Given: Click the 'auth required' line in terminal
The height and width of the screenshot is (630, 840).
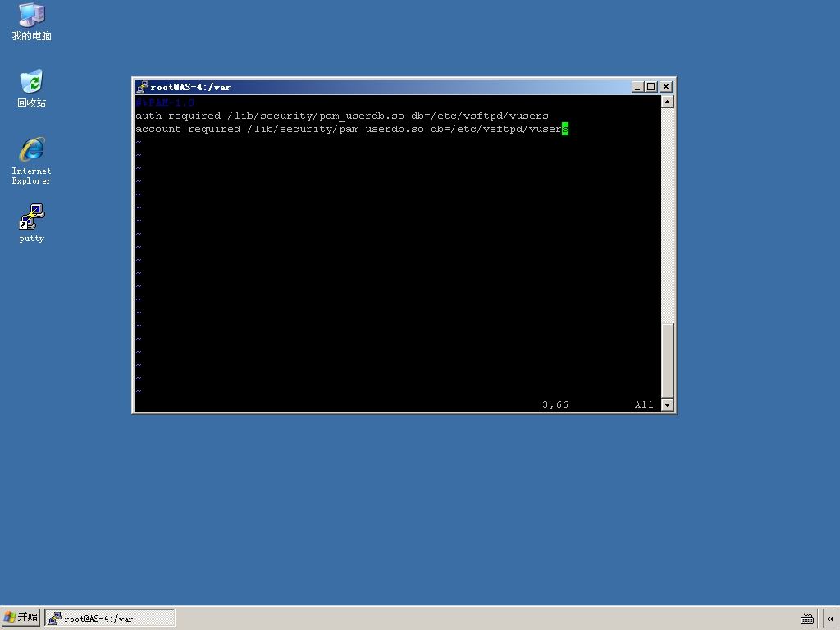Looking at the screenshot, I should tap(342, 116).
